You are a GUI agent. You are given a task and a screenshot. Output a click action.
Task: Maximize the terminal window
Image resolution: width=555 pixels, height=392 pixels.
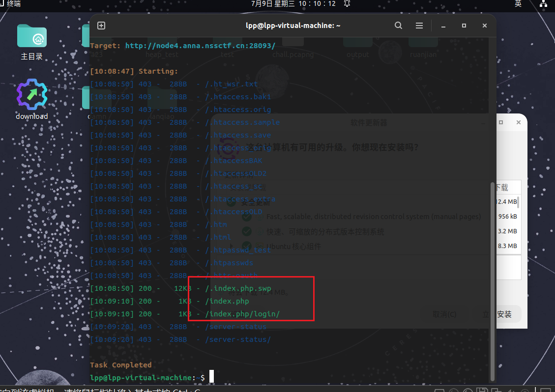[464, 26]
